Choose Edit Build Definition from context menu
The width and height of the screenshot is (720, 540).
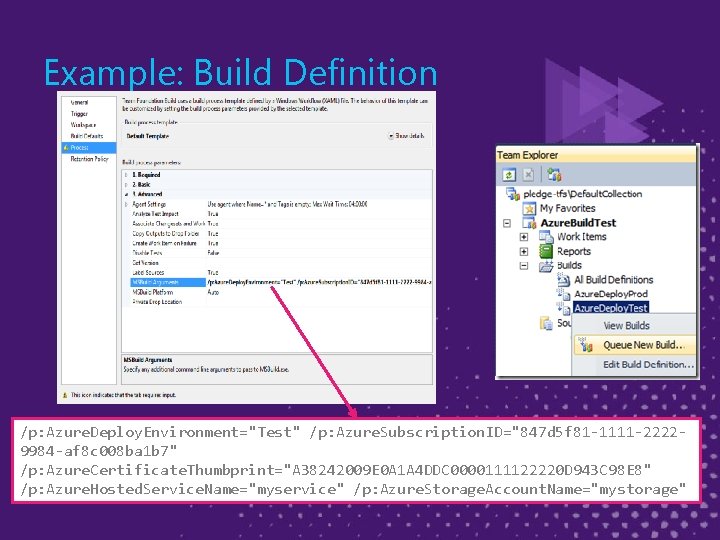[x=648, y=365]
